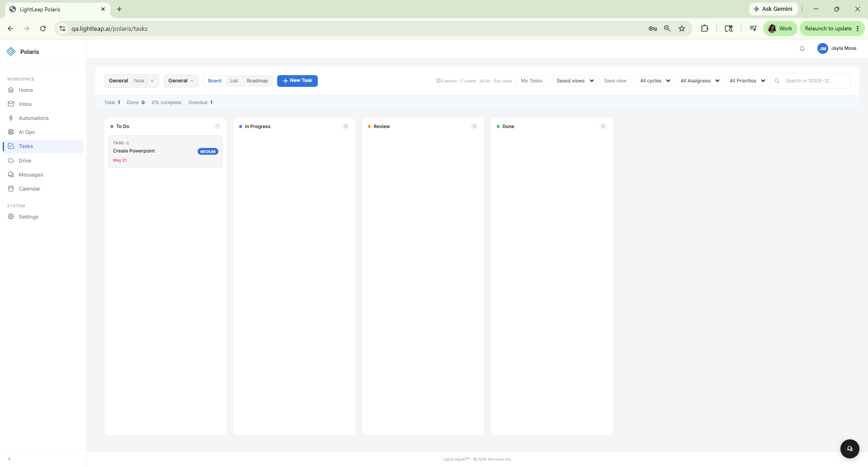
Task: Open All Priorities filter
Action: pyautogui.click(x=745, y=81)
